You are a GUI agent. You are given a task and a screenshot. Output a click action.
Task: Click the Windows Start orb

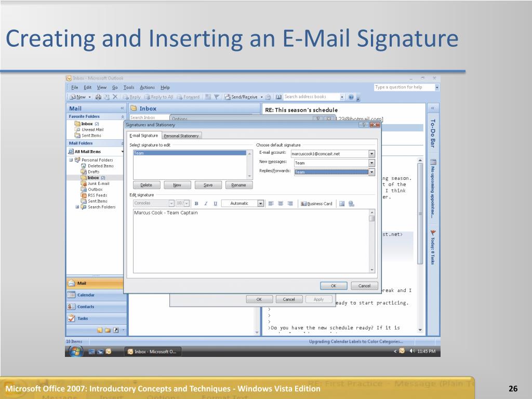76,352
